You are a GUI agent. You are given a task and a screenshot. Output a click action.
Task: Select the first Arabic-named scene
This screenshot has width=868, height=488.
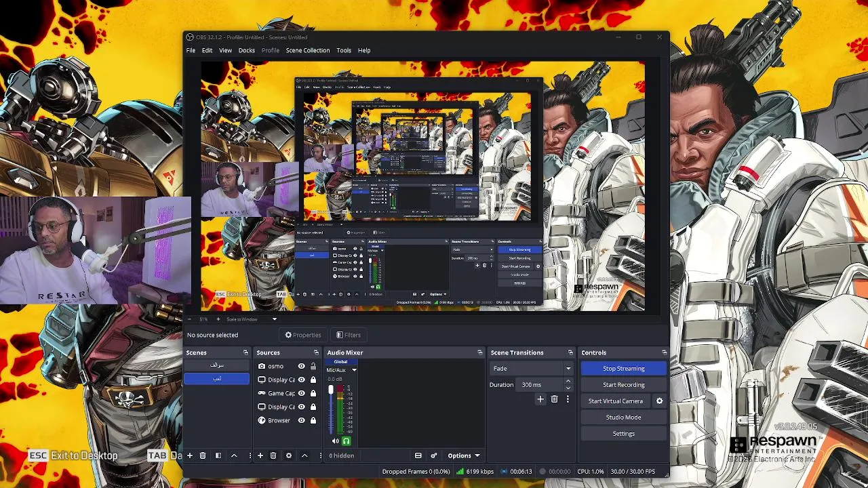(217, 365)
